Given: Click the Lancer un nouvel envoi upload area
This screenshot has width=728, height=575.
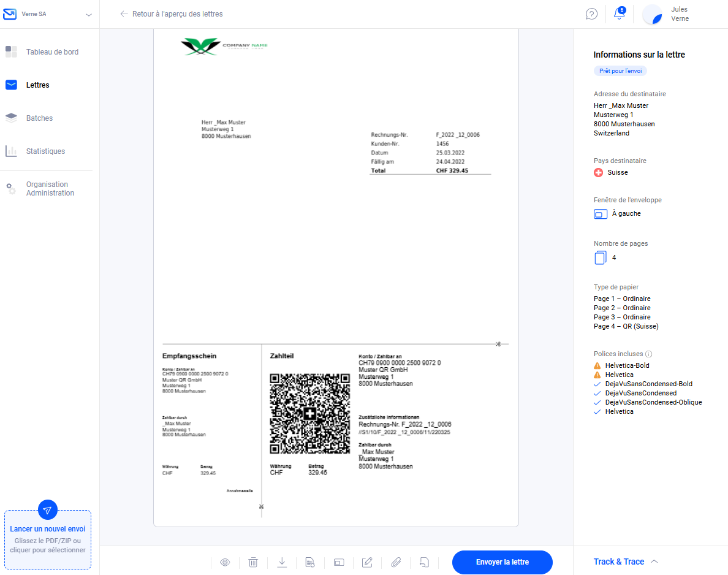Looking at the screenshot, I should click(x=48, y=539).
